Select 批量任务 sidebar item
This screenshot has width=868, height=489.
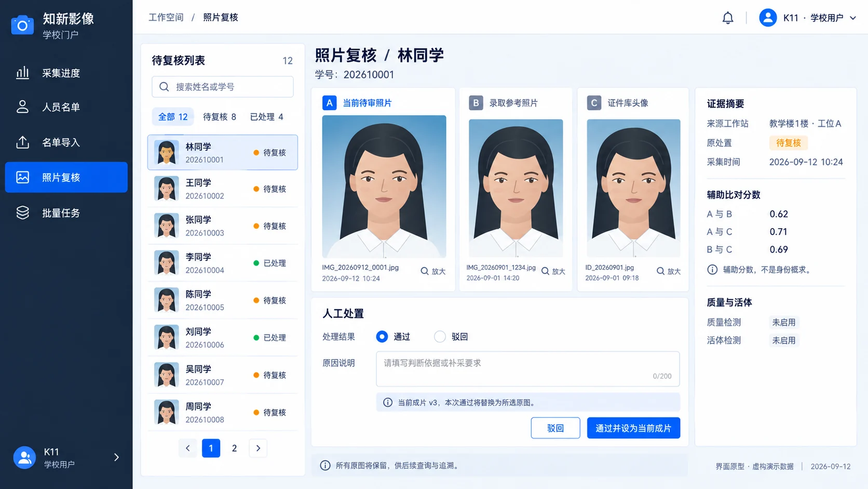(x=66, y=213)
